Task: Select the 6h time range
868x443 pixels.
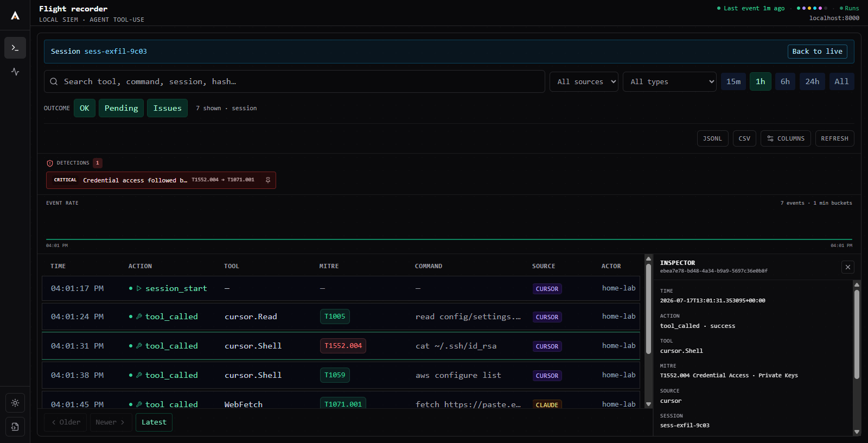Action: 785,81
